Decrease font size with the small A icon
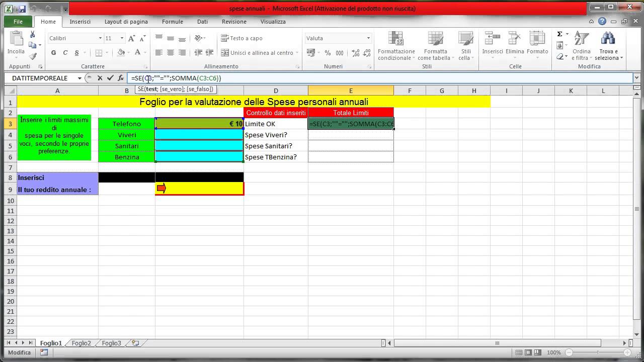 pos(142,38)
